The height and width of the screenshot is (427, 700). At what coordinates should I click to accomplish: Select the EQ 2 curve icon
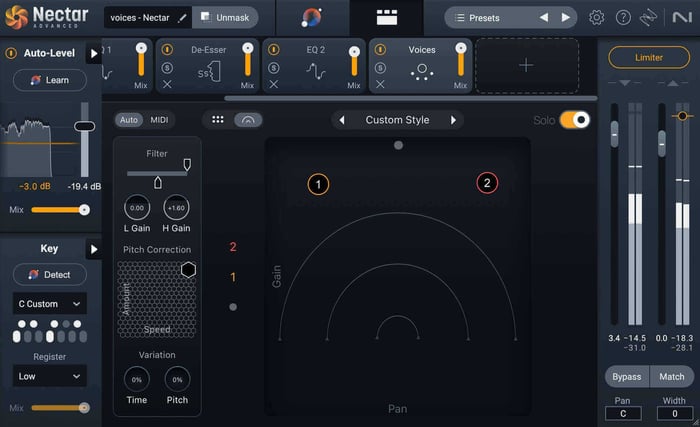coord(316,71)
